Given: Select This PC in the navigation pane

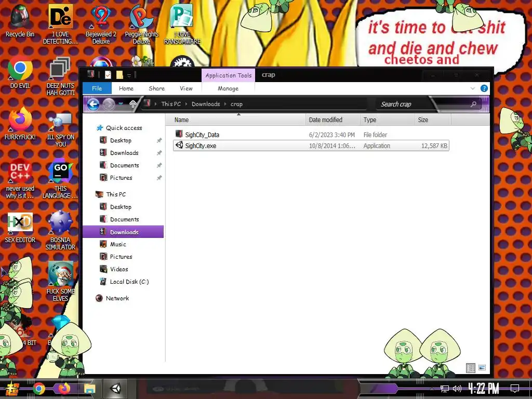Looking at the screenshot, I should coord(111,194).
